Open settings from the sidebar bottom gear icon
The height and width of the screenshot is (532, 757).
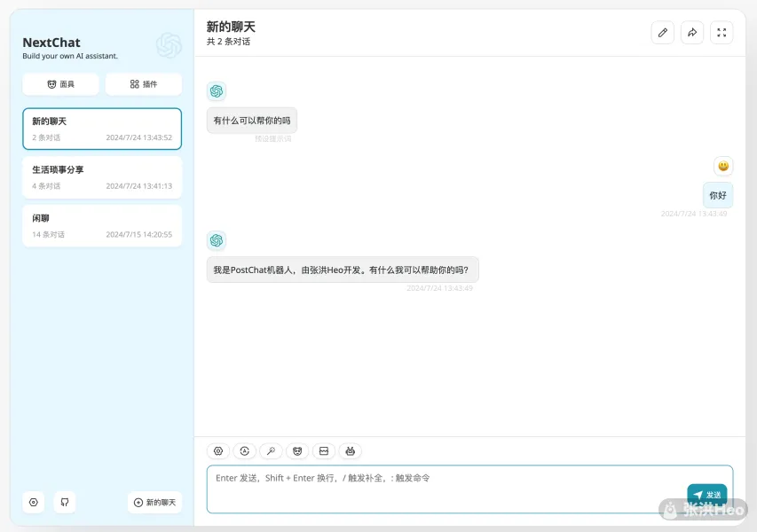pyautogui.click(x=34, y=503)
